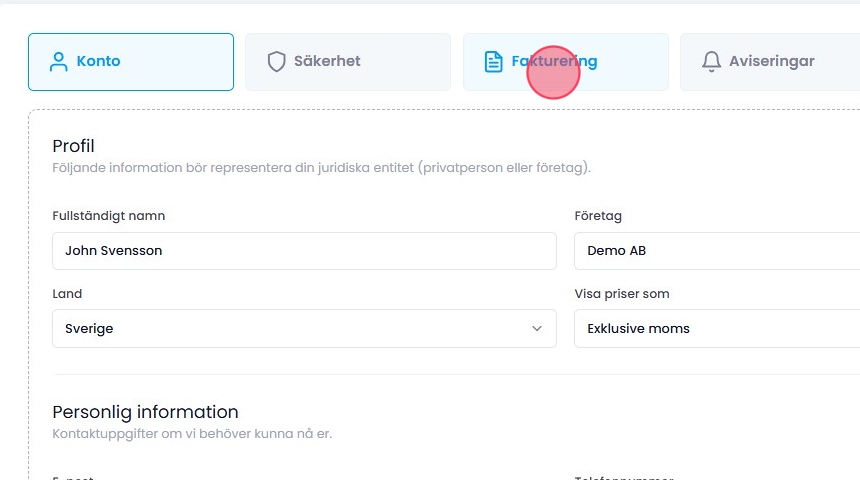The height and width of the screenshot is (480, 860).
Task: Click the "Företag" field label
Action: click(x=598, y=216)
